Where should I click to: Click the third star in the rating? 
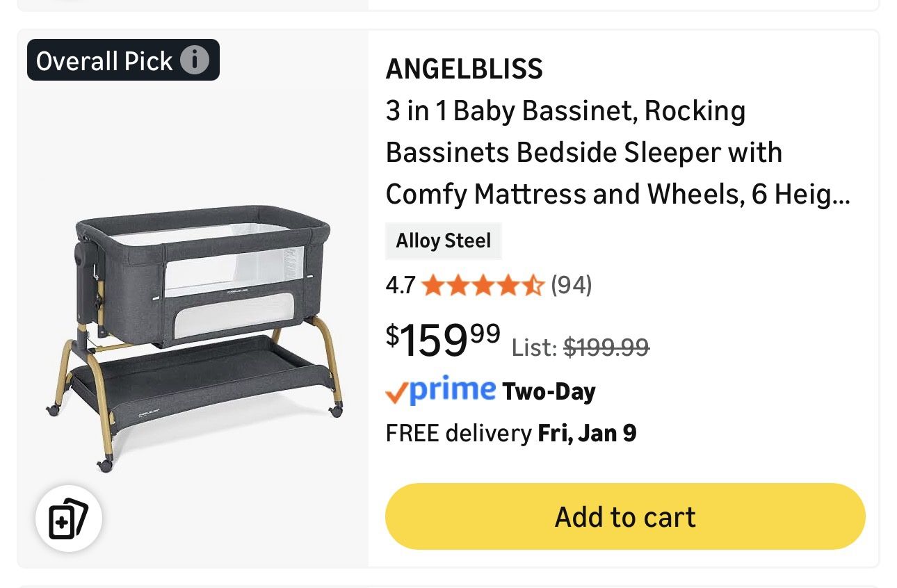(483, 284)
